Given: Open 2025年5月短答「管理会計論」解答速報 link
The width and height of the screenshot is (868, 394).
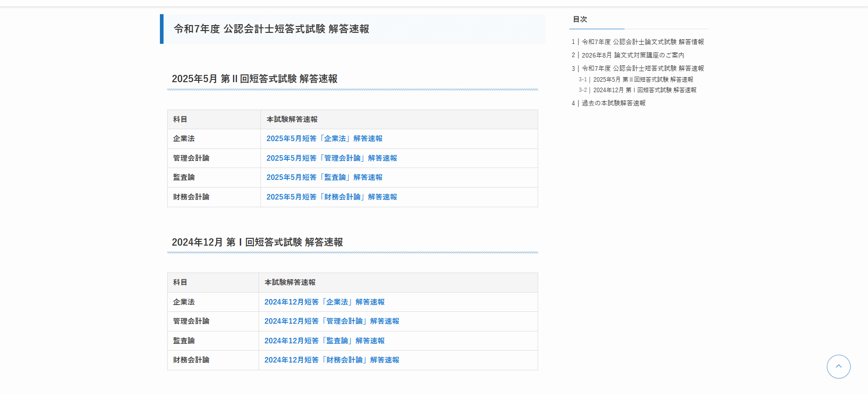Looking at the screenshot, I should (332, 158).
